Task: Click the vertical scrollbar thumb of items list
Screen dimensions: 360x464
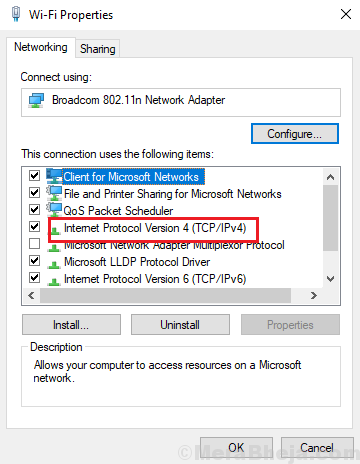Action: pos(330,218)
